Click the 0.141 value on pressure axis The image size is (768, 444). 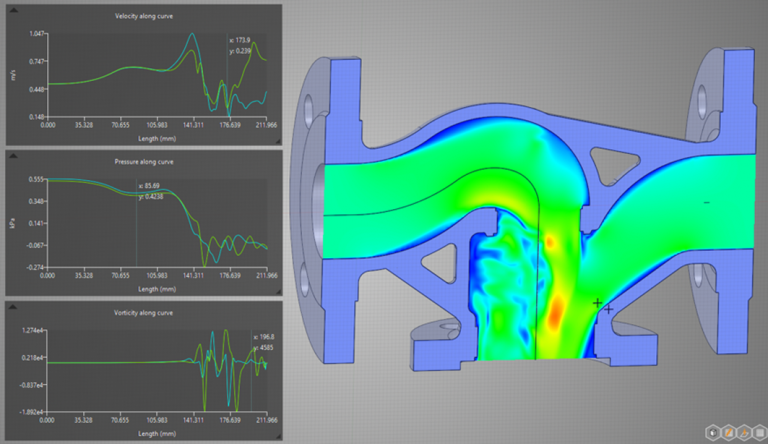pyautogui.click(x=36, y=223)
